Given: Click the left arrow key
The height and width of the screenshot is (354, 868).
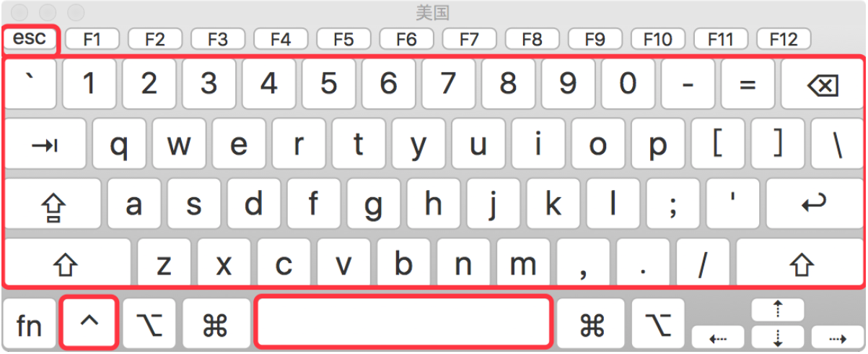Looking at the screenshot, I should click(718, 337).
